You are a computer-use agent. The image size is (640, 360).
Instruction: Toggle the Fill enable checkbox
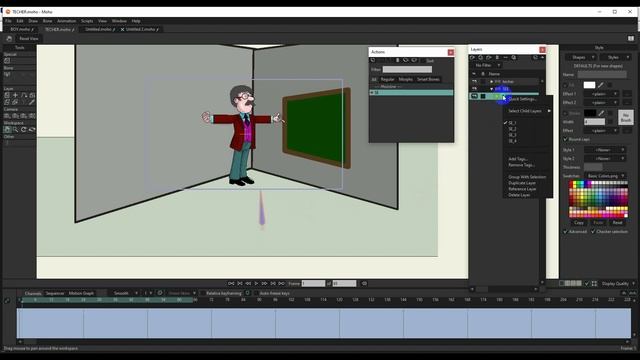(566, 85)
